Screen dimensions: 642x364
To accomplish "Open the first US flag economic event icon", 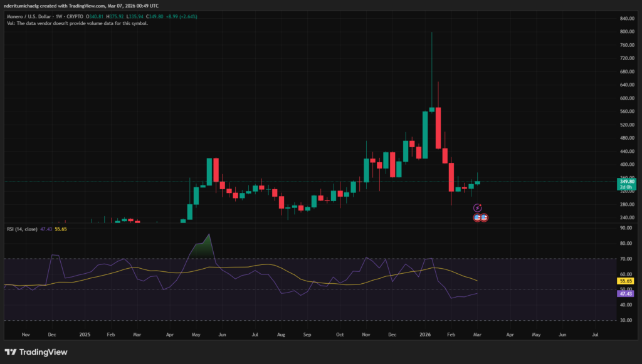I will 477,217.
